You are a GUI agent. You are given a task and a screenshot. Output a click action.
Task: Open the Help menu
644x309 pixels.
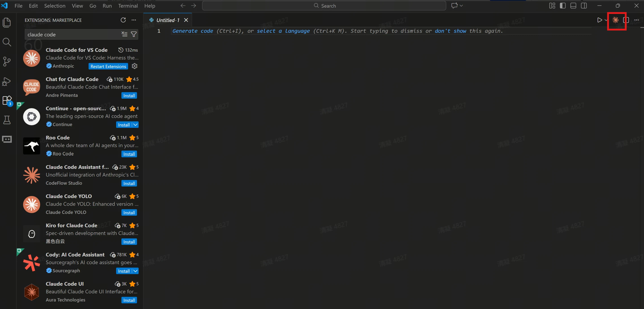[149, 6]
